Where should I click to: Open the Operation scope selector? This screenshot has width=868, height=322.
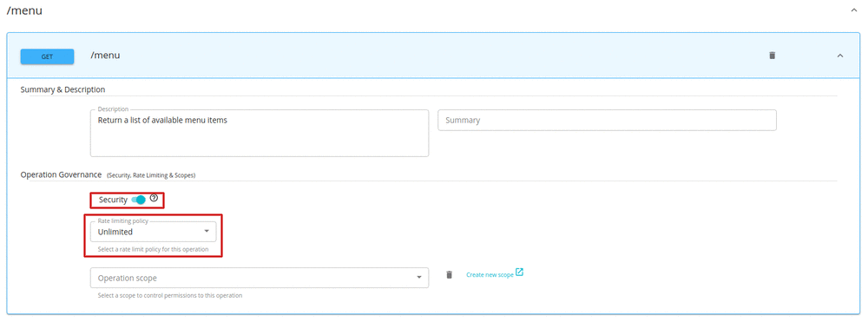260,278
